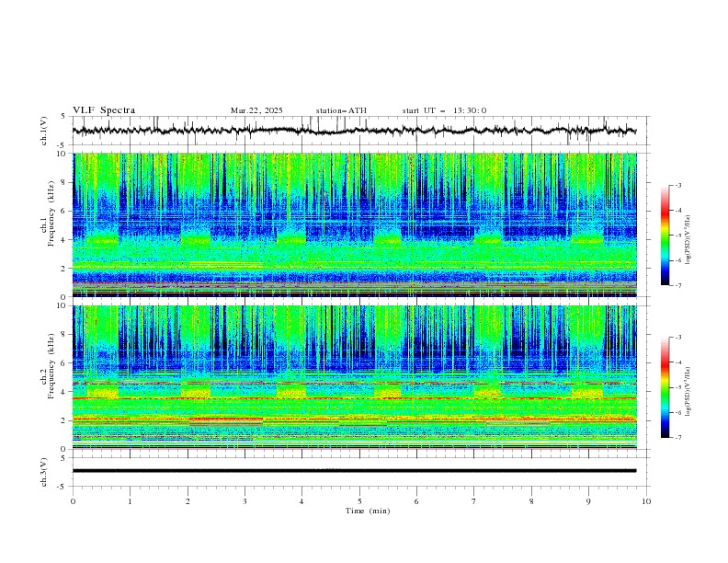Click the "Time (min)" x-axis label
The height and width of the screenshot is (563, 728).
(368, 511)
